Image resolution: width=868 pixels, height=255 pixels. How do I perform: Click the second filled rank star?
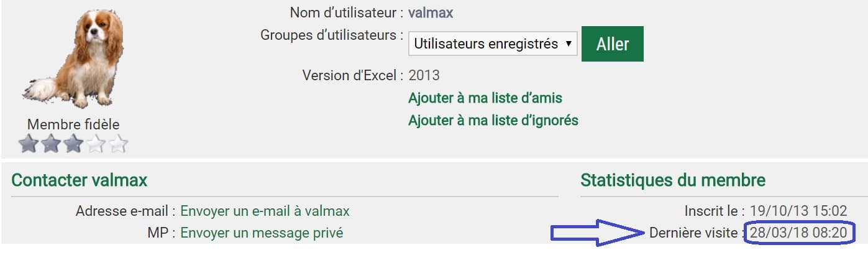point(51,144)
